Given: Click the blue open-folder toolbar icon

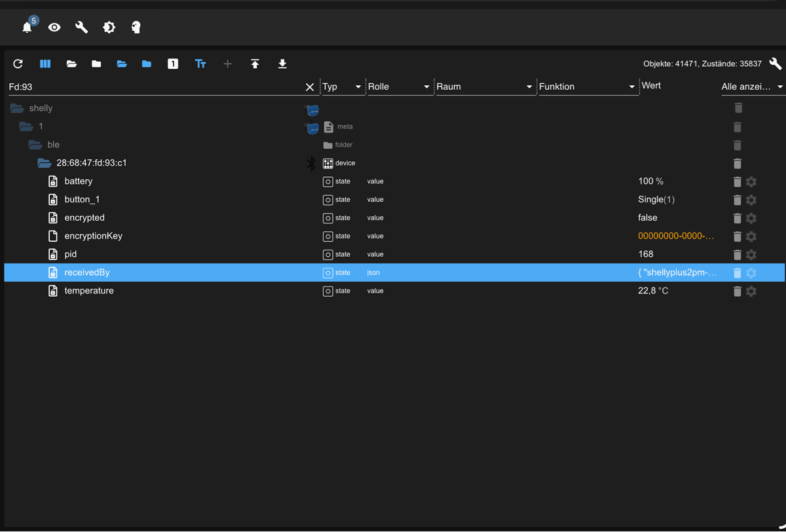Looking at the screenshot, I should [122, 64].
